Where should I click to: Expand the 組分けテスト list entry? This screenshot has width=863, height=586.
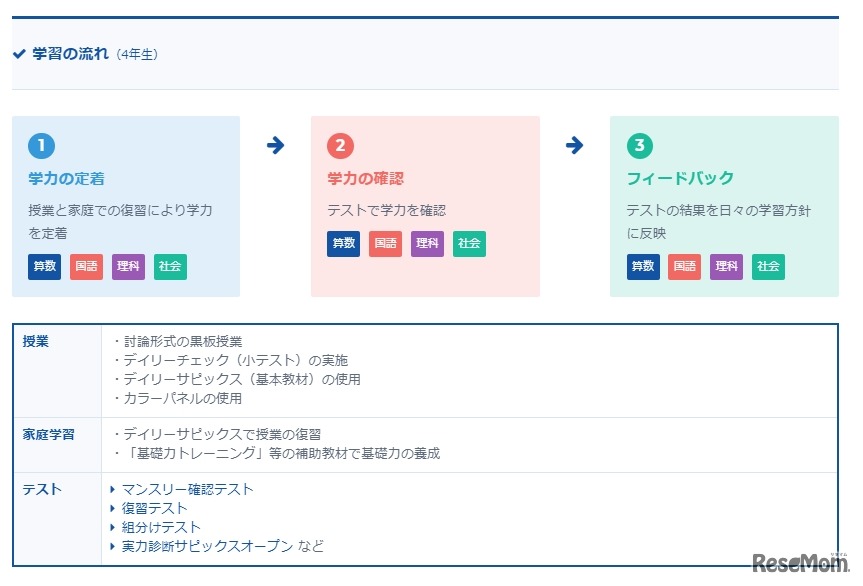[157, 527]
